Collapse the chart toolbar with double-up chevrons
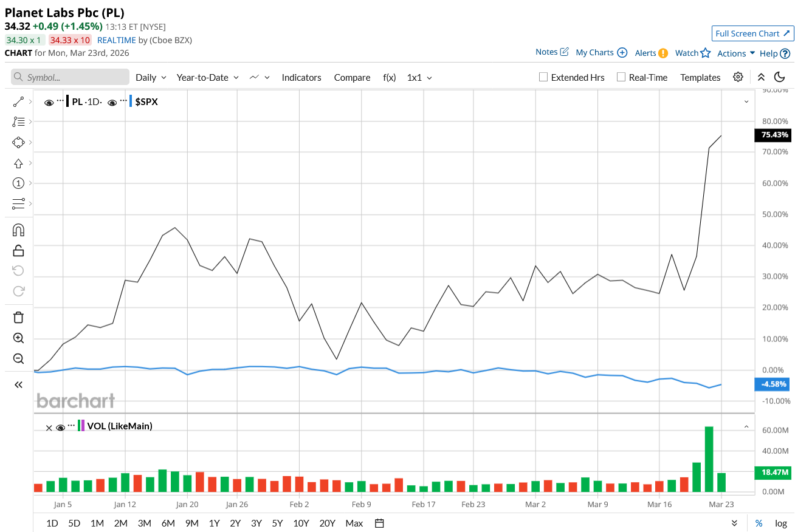The width and height of the screenshot is (795, 532). (x=761, y=77)
